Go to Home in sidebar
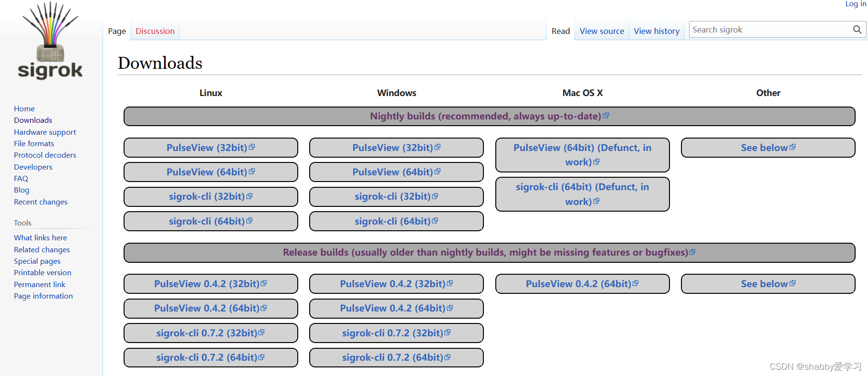 24,109
